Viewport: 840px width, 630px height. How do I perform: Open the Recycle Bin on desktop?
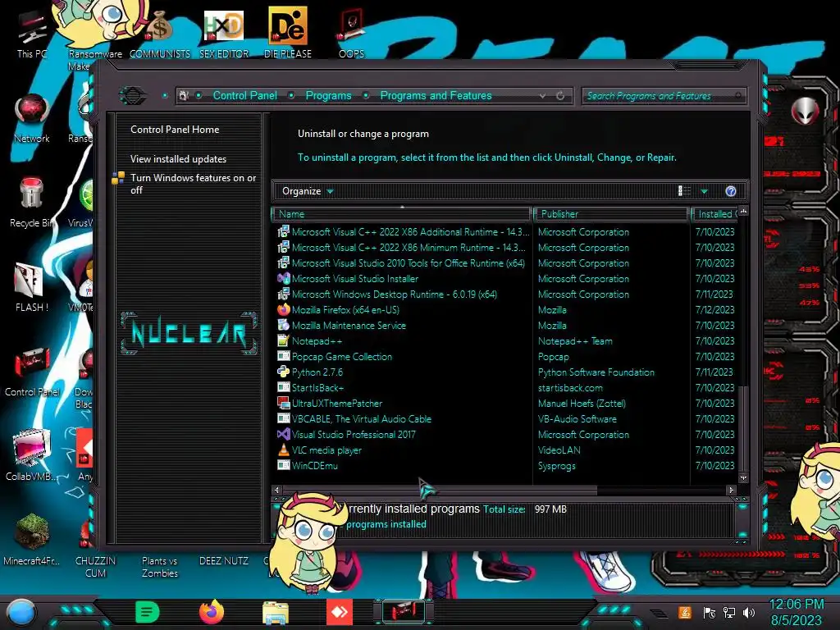[x=32, y=203]
